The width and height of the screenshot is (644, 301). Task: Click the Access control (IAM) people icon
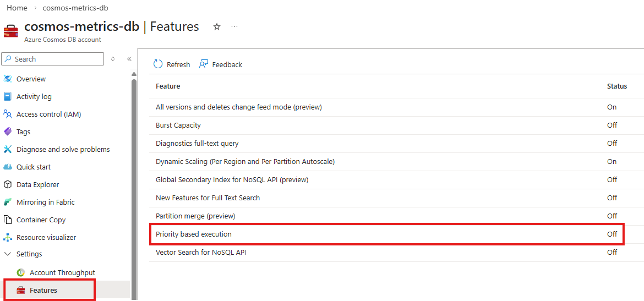tap(7, 114)
